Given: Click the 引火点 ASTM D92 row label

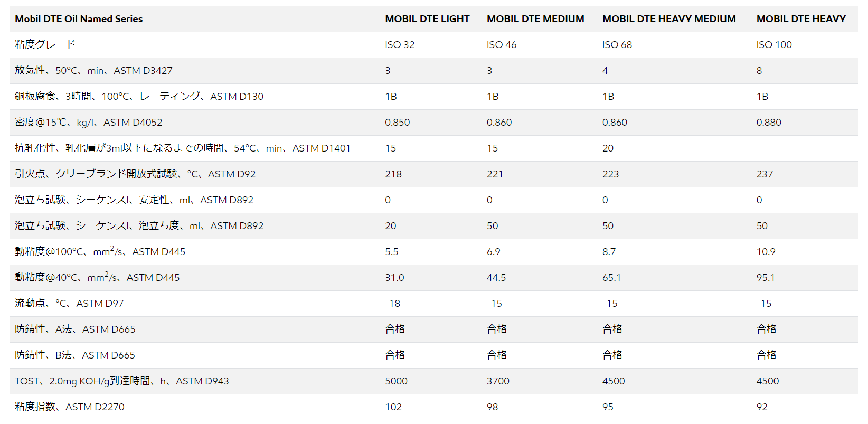Looking at the screenshot, I should [135, 174].
